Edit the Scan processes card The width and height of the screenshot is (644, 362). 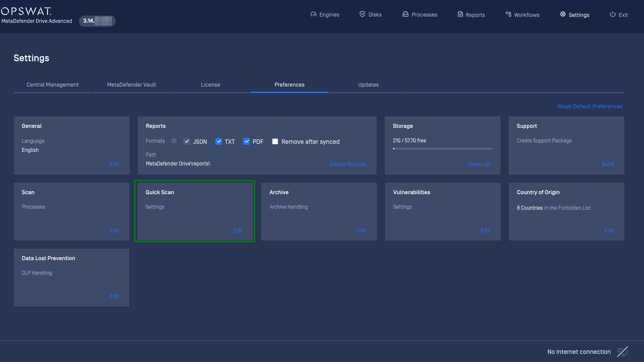click(x=114, y=230)
